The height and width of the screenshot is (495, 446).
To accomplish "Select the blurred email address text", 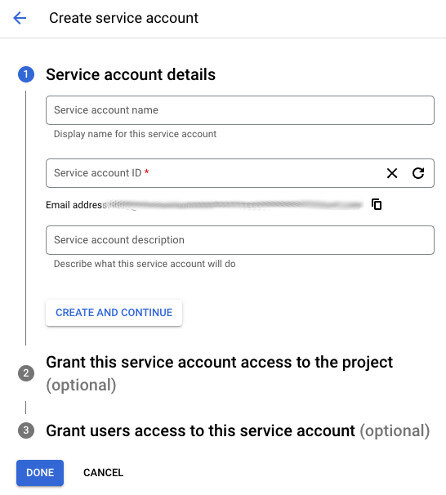I will (235, 204).
